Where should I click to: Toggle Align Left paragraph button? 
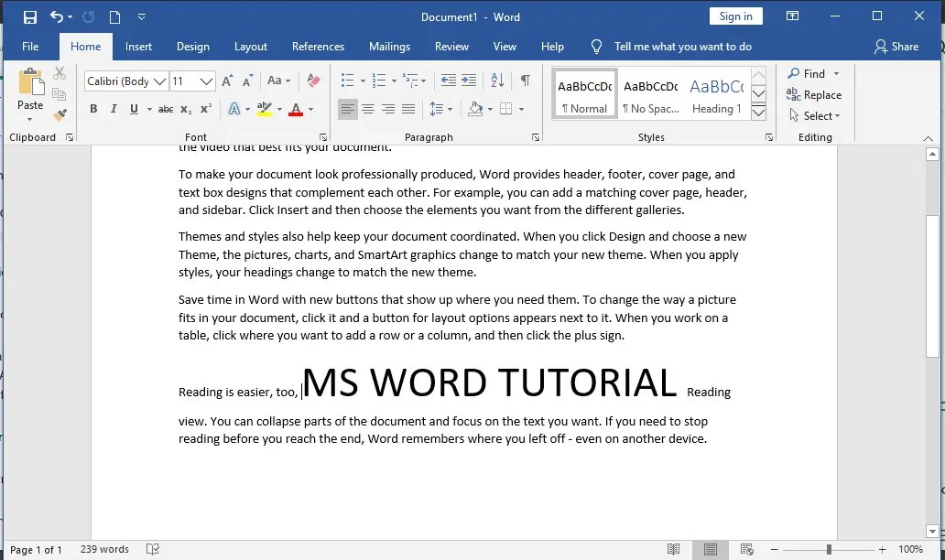347,109
